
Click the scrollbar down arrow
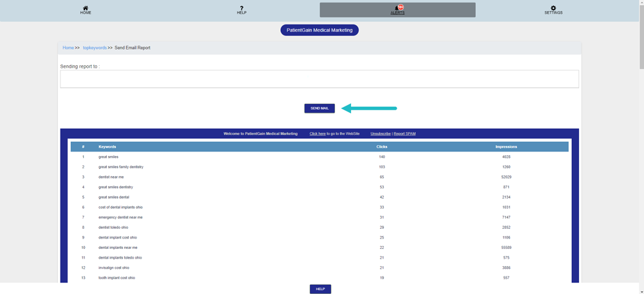[x=641, y=291]
